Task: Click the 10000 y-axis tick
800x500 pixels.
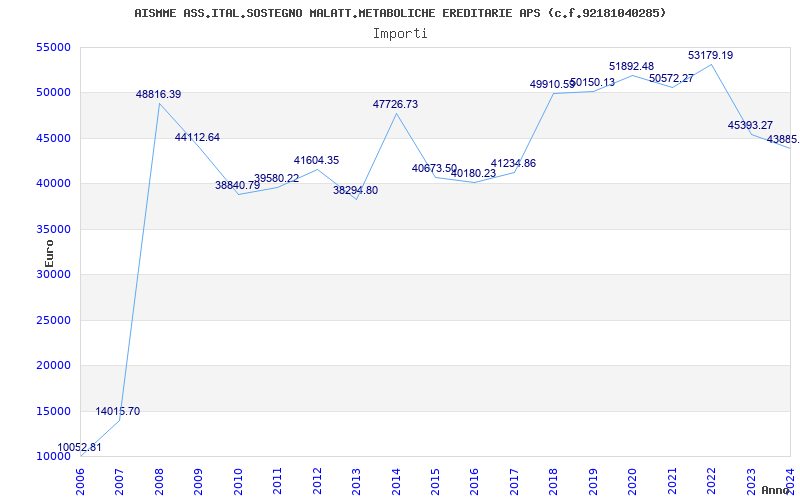Action: 53,457
